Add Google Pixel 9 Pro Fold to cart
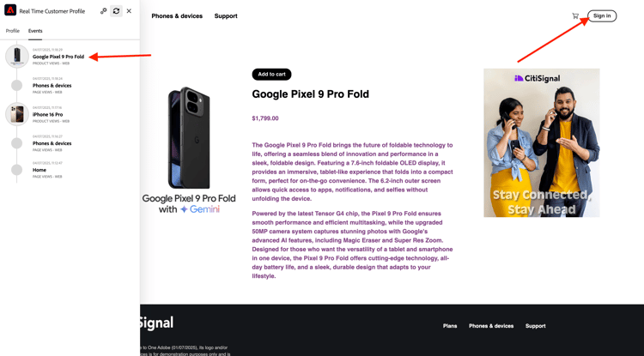 point(271,75)
